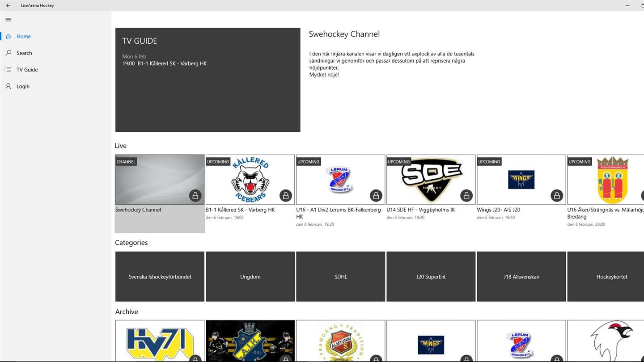This screenshot has height=362, width=644.
Task: Click time 'den 6 februari, 19:25'
Action: point(315,224)
